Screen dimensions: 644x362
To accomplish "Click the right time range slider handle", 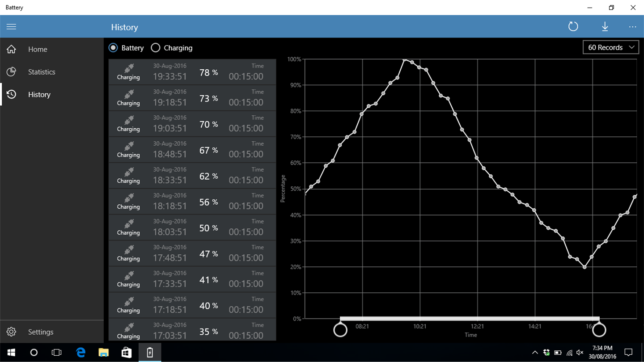I will point(599,330).
